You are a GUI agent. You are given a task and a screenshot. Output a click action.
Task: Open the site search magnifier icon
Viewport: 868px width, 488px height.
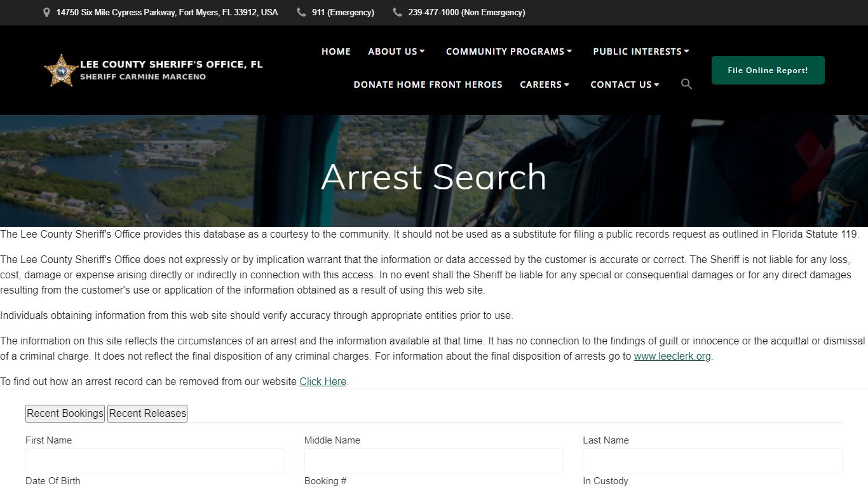coord(686,83)
